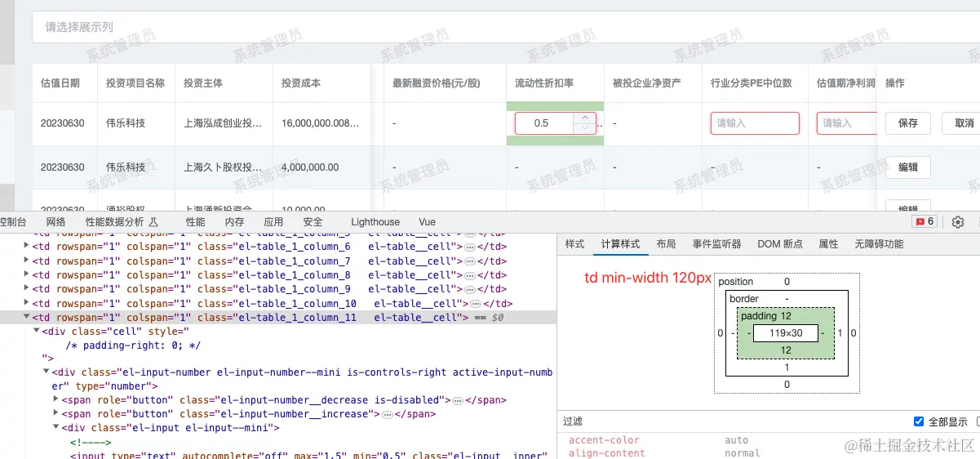The width and height of the screenshot is (980, 459).
Task: Click the 估值期净利润 input field
Action: click(845, 123)
